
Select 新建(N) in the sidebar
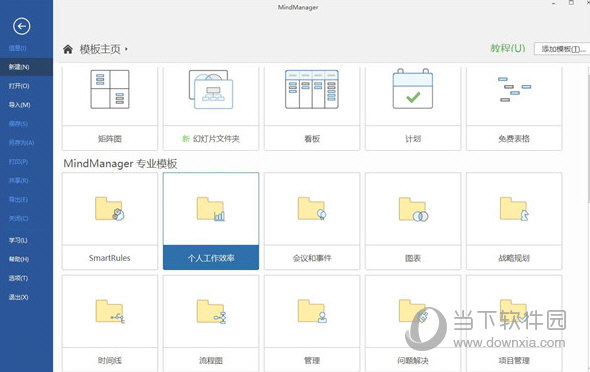tap(26, 67)
